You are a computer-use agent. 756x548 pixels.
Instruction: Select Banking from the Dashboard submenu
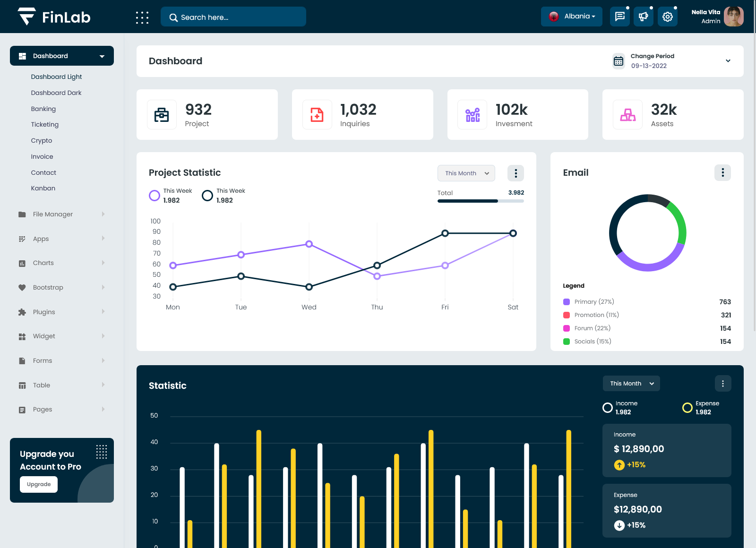point(43,109)
